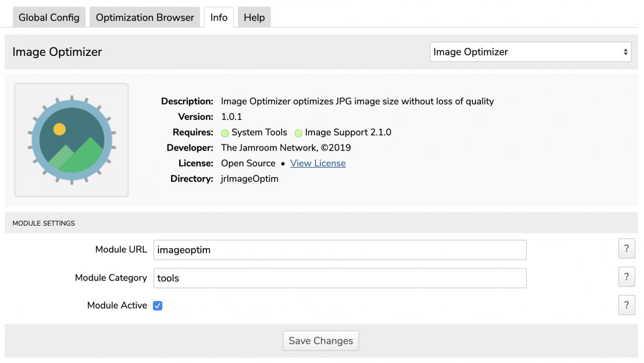The width and height of the screenshot is (644, 363).
Task: Click into the Module URL text field
Action: click(x=340, y=250)
